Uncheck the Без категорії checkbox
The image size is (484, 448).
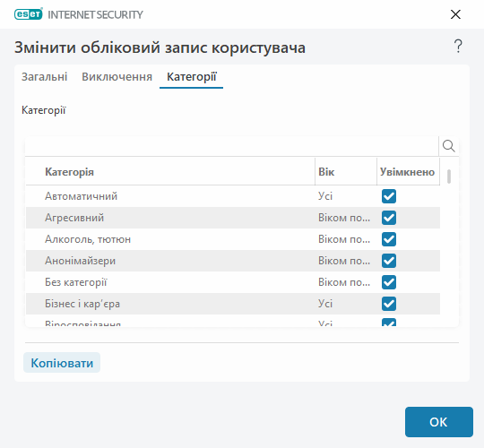(389, 282)
